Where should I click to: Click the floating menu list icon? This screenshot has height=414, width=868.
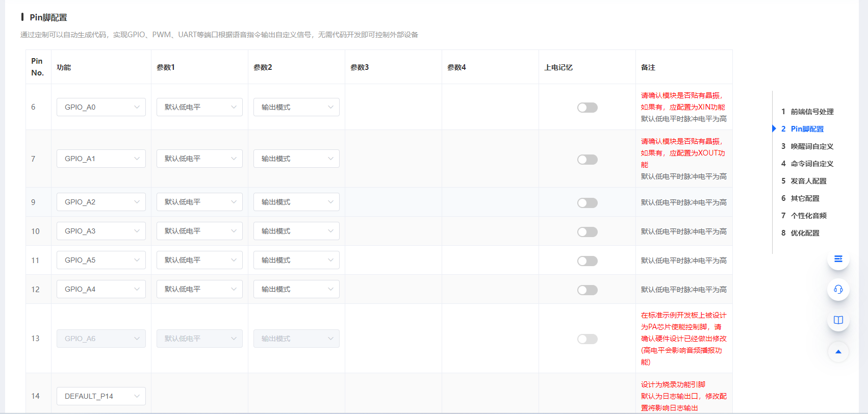click(x=838, y=259)
